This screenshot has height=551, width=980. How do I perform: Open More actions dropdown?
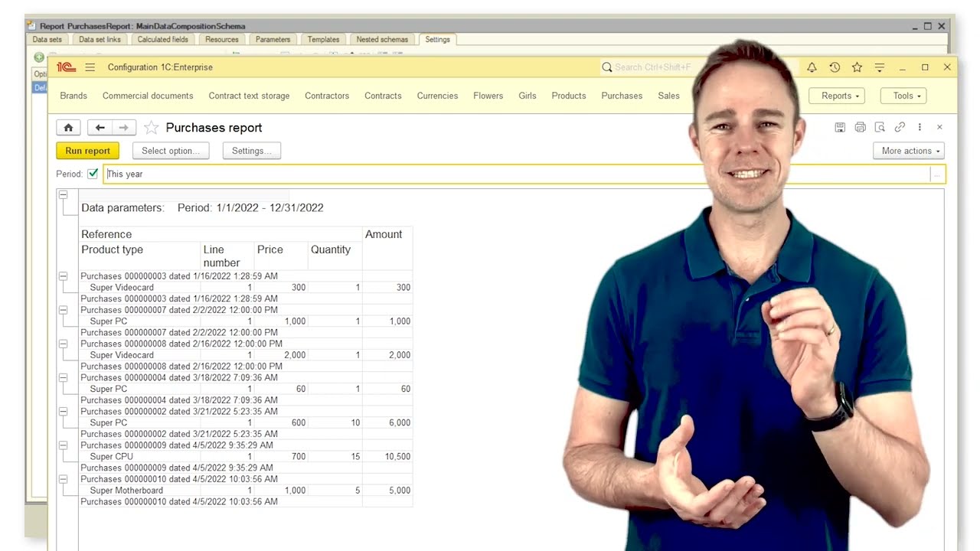[909, 151]
